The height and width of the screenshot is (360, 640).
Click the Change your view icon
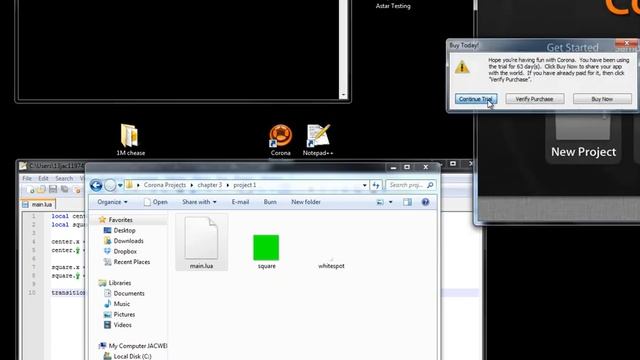click(380, 202)
